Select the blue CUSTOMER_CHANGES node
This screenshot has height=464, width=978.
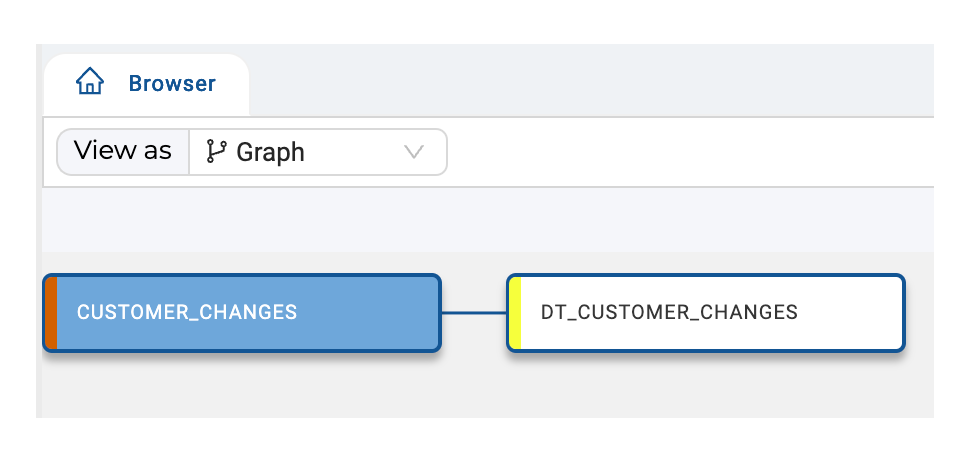coord(243,313)
